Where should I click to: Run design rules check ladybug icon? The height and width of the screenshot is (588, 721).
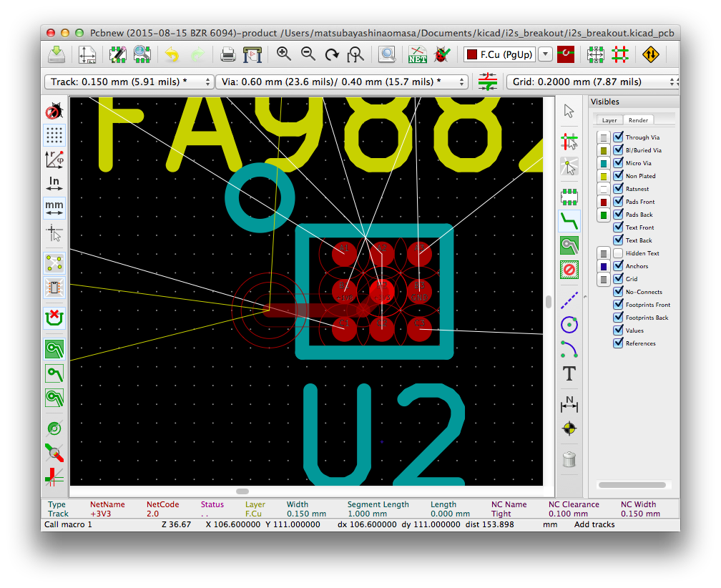pos(442,54)
